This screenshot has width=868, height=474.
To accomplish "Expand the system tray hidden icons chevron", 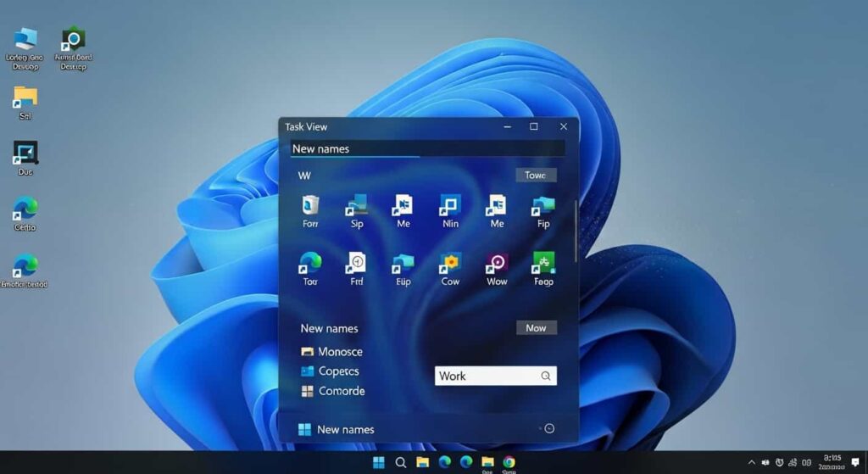I will click(x=751, y=462).
